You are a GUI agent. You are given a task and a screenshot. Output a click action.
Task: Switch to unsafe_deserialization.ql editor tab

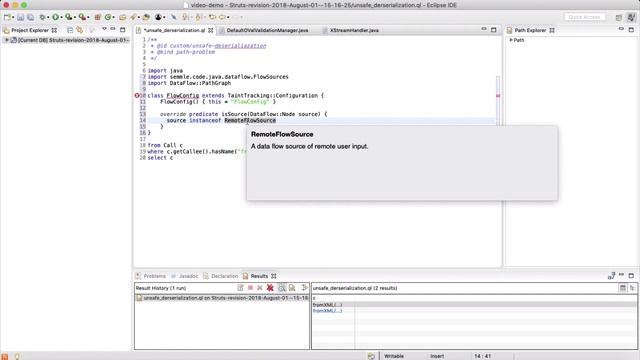tap(174, 30)
